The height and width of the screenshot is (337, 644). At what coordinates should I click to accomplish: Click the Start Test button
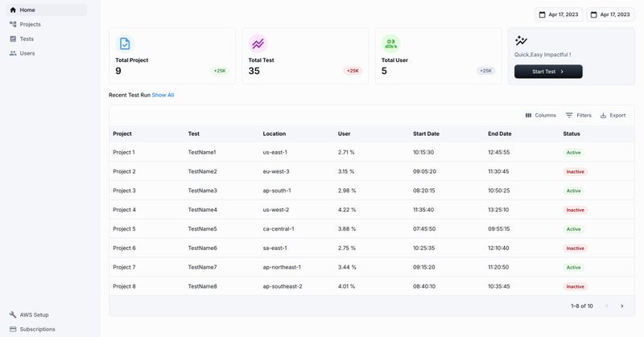point(548,72)
